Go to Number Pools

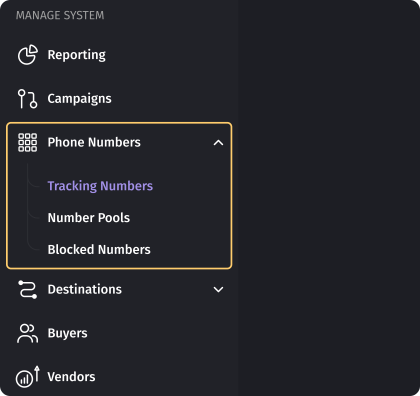coord(89,218)
